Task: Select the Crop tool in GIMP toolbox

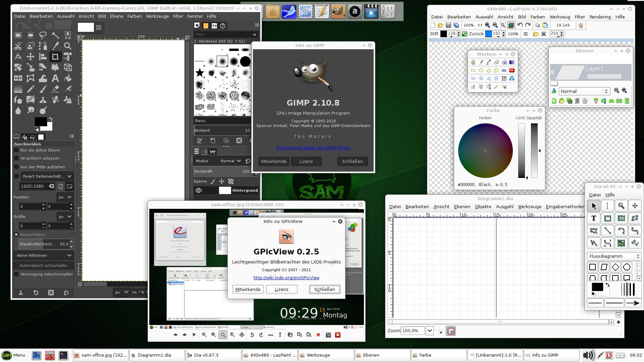Action: tap(55, 57)
